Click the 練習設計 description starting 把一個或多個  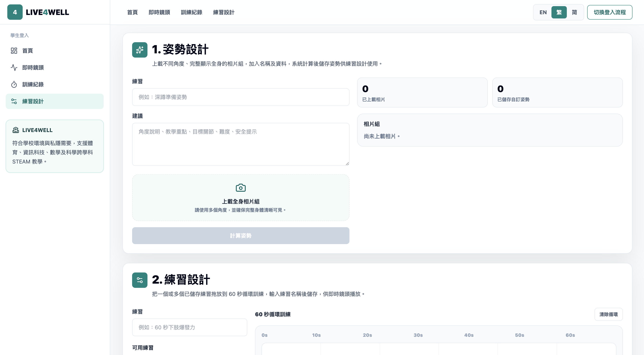(x=258, y=294)
